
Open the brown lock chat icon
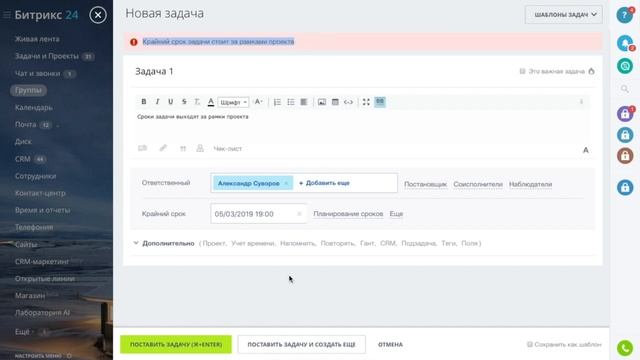[x=624, y=156]
